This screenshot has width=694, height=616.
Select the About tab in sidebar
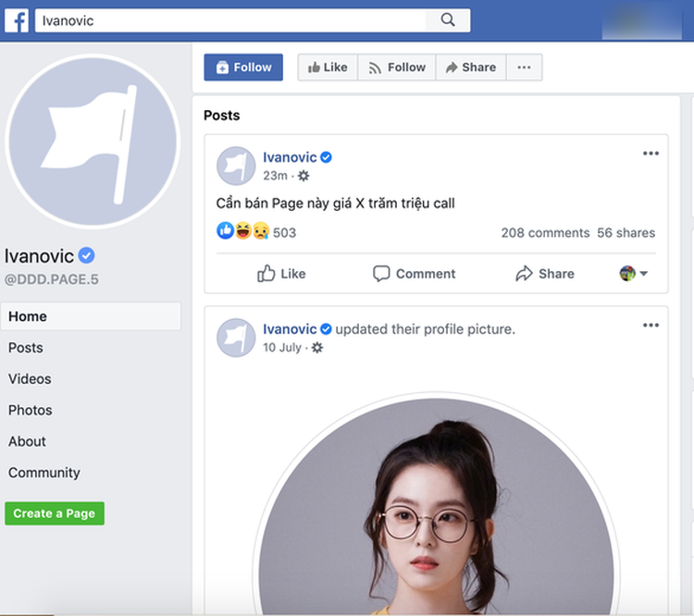27,441
